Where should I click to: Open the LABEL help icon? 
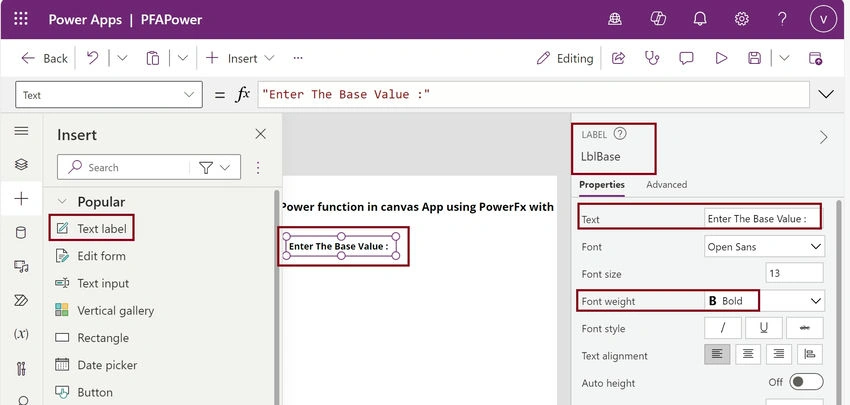(620, 133)
